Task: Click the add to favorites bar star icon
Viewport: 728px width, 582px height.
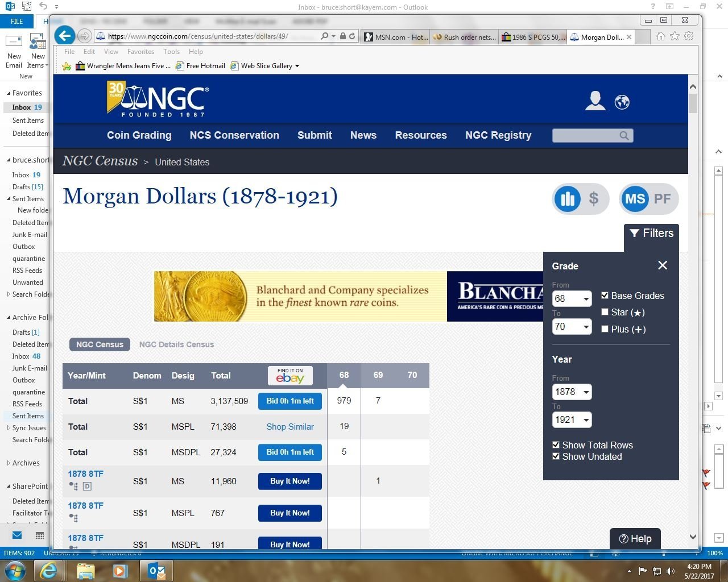Action: 67,66
